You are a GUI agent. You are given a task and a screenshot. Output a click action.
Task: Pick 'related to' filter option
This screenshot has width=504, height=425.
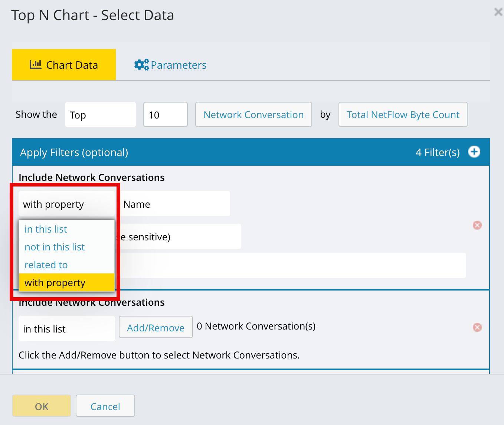tap(46, 265)
